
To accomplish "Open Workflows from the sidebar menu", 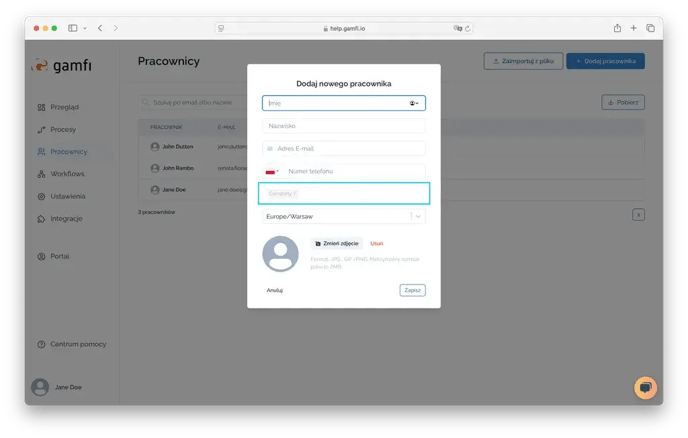I will pos(67,174).
